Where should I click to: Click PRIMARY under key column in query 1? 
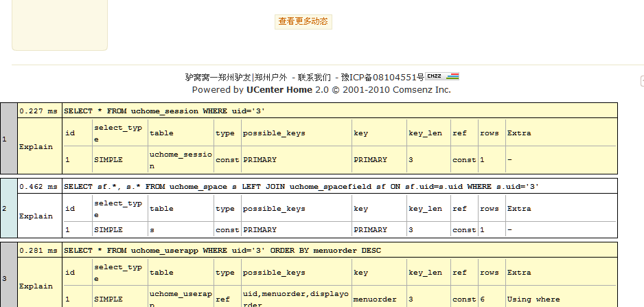tap(370, 160)
